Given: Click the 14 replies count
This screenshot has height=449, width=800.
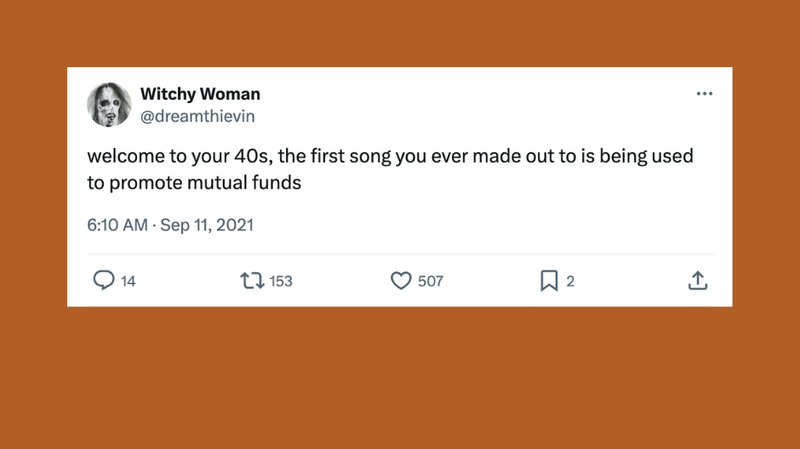Looking at the screenshot, I should (128, 282).
